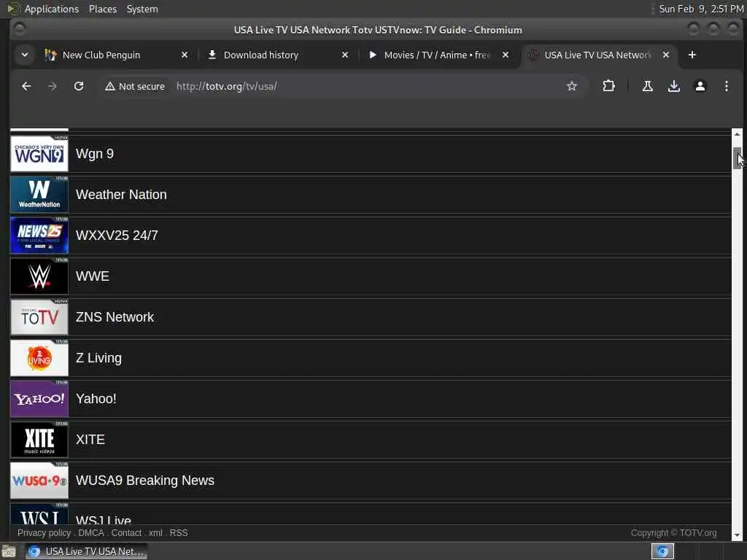The image size is (747, 560).
Task: Click the show desktop icon in taskbar
Action: point(9,551)
